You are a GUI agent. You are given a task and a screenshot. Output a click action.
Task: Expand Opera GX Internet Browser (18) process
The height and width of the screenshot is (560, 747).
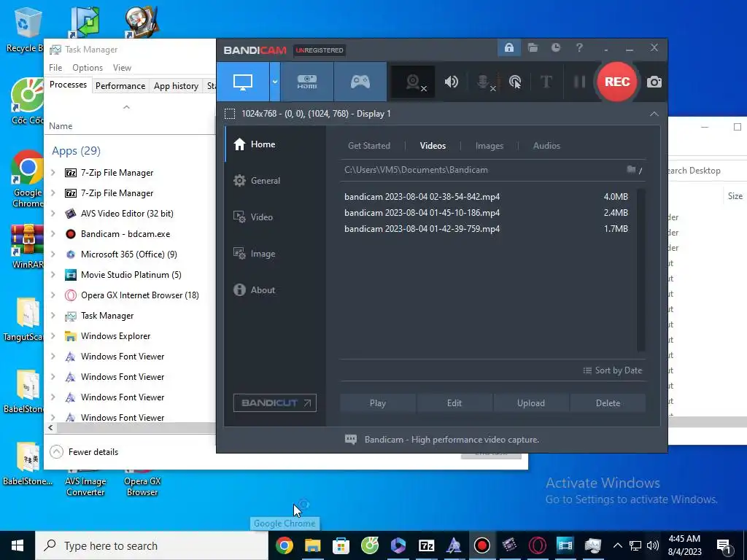tap(53, 295)
